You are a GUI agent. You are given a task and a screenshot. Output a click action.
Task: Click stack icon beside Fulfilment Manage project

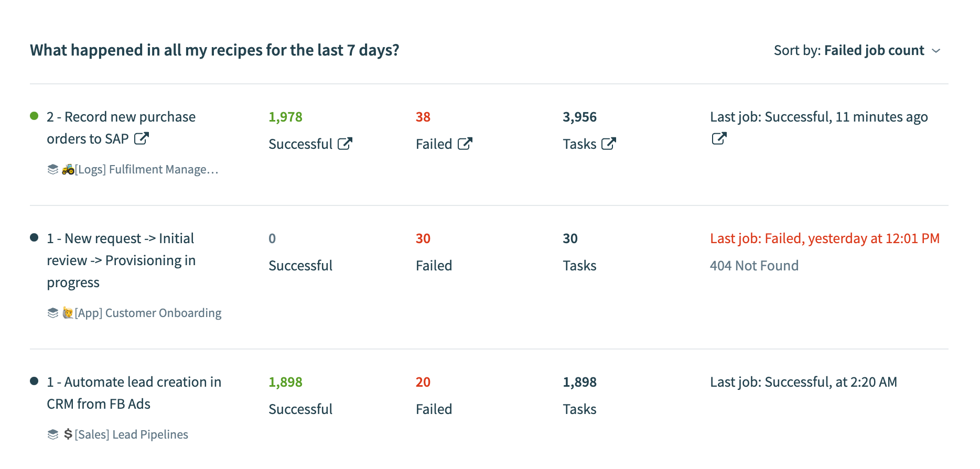pyautogui.click(x=53, y=170)
